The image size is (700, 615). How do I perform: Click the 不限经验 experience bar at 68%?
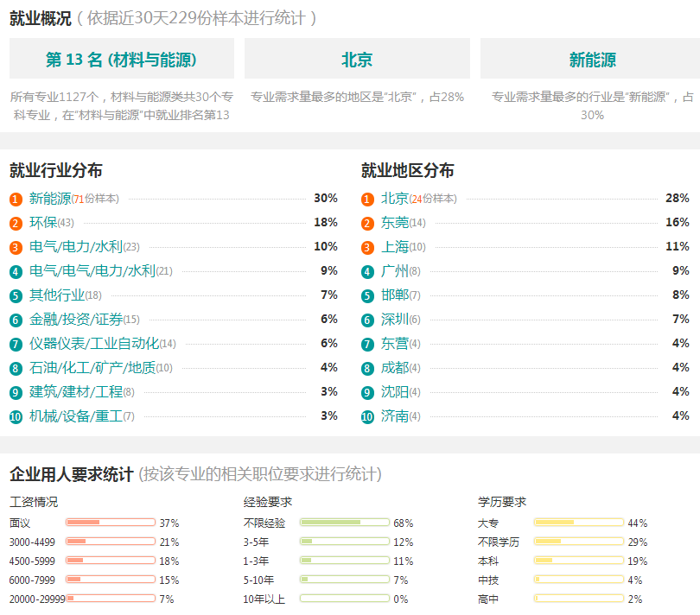[x=345, y=523]
